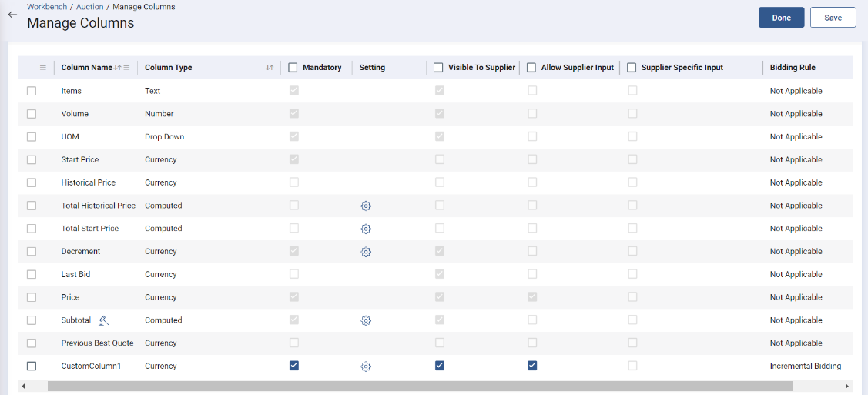The image size is (868, 395).
Task: Navigate to Auction breadcrumb link
Action: coord(89,7)
